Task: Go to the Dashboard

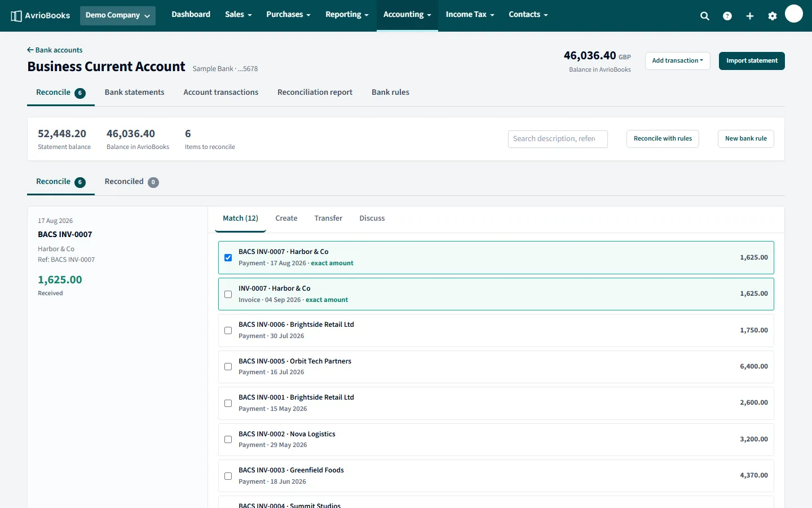Action: (191, 15)
